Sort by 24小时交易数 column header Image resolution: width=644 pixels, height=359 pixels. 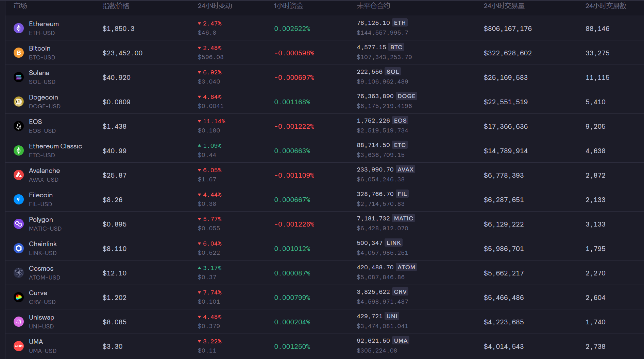click(606, 6)
